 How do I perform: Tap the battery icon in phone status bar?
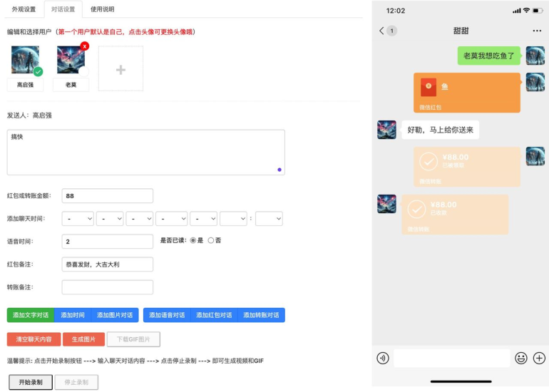[x=538, y=11]
